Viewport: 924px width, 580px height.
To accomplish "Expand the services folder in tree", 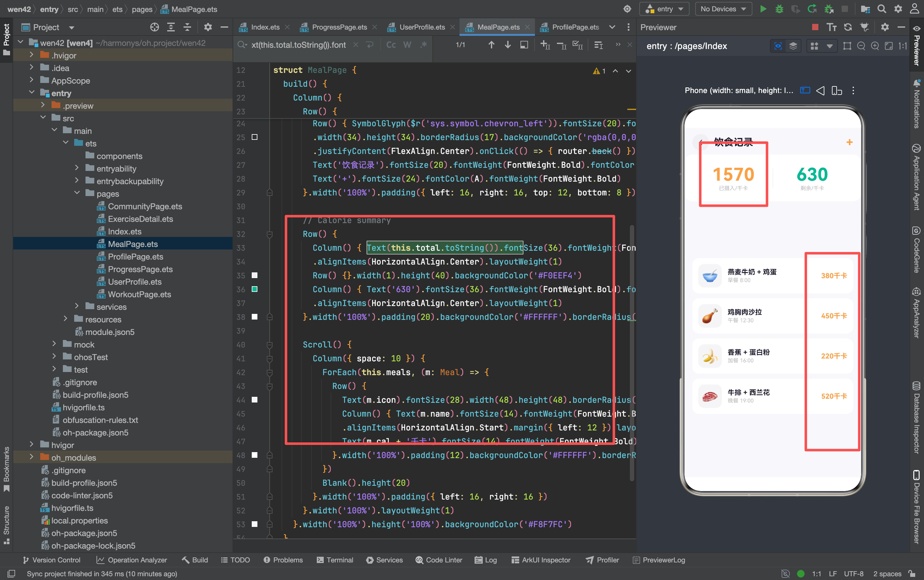I will (x=77, y=306).
